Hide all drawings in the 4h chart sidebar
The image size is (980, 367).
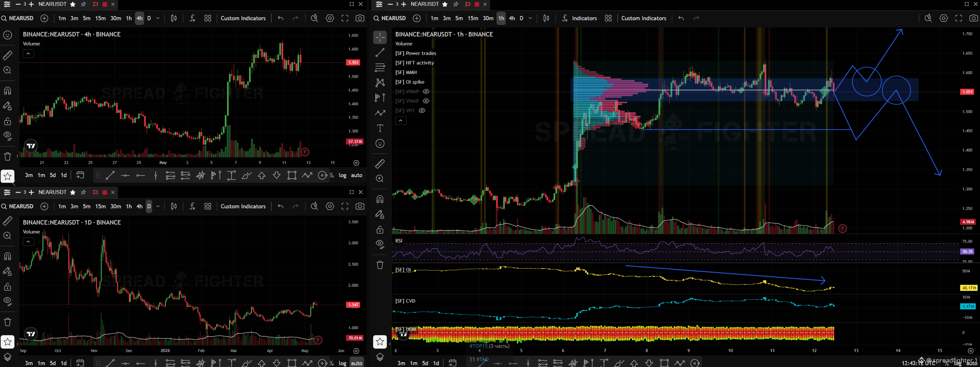click(7, 136)
